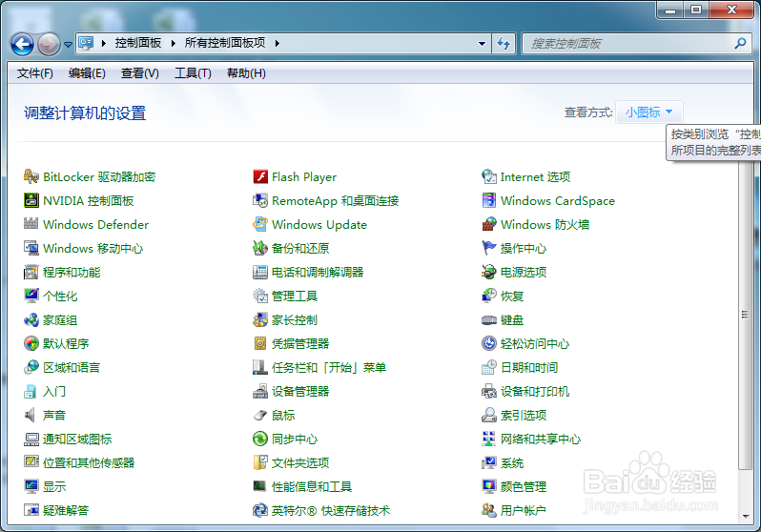Image resolution: width=761 pixels, height=532 pixels.
Task: Open the 编辑(E) menu
Action: pos(87,73)
